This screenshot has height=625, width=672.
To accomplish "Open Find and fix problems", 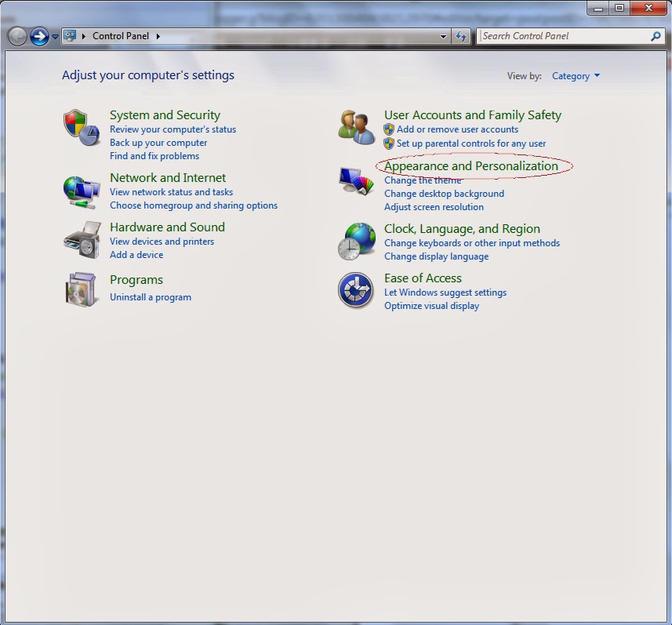I will [154, 156].
